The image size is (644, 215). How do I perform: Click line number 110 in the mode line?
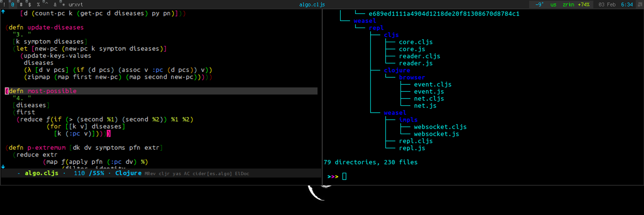pos(79,173)
